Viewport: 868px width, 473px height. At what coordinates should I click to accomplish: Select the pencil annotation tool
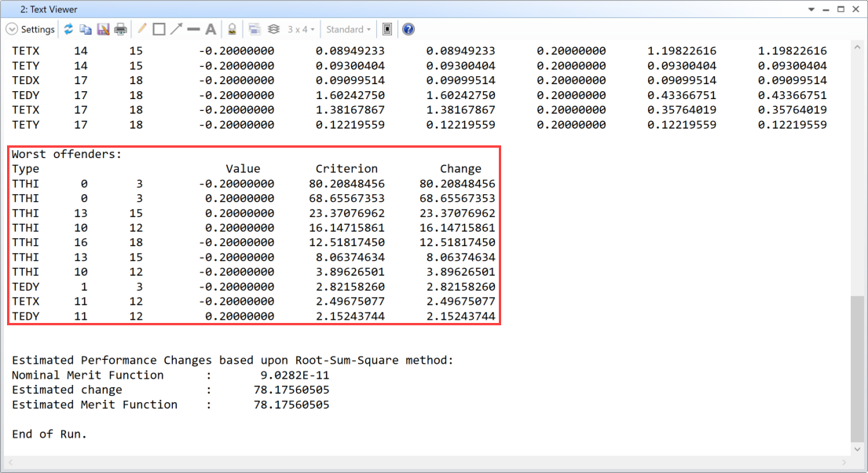coord(141,29)
